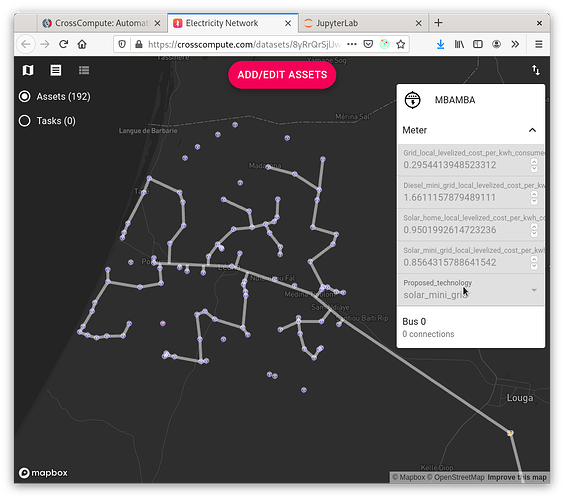Open the Firefox account icon

[x=497, y=44]
